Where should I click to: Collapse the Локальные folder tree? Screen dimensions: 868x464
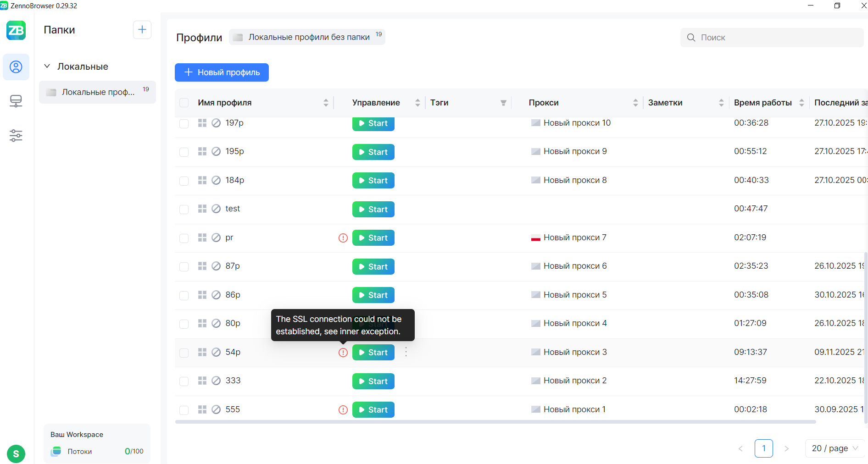point(47,66)
